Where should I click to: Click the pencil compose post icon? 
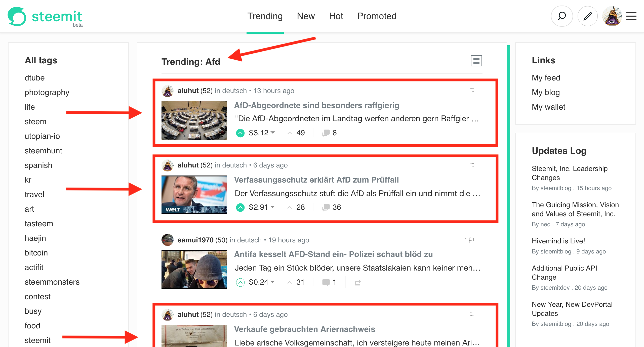pyautogui.click(x=588, y=16)
